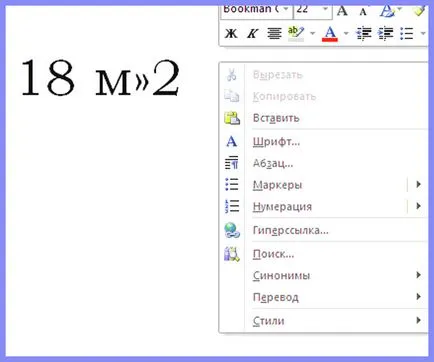
Task: Click the document text "18 м»2"
Action: pyautogui.click(x=100, y=78)
